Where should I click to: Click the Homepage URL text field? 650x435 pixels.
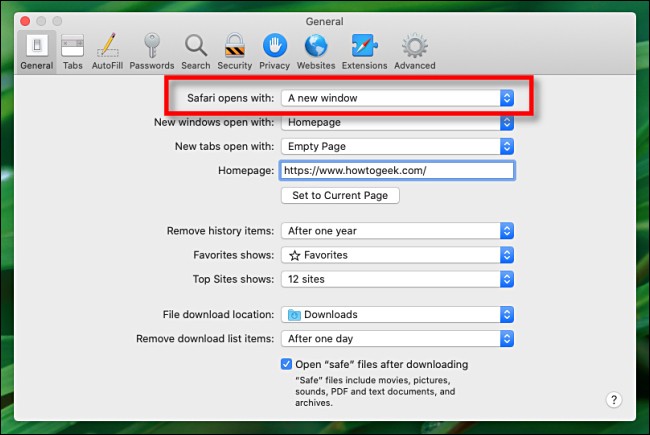click(x=397, y=171)
